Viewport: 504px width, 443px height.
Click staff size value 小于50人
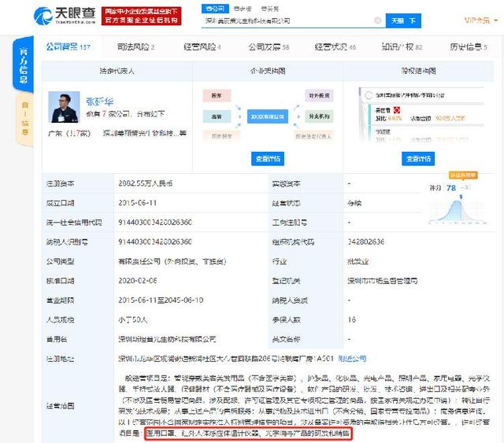pyautogui.click(x=133, y=319)
